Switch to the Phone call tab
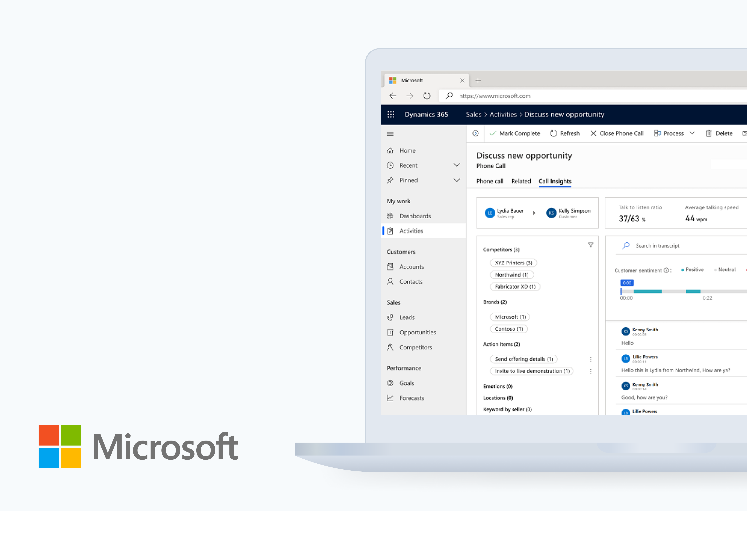Image resolution: width=747 pixels, height=560 pixels. point(490,181)
